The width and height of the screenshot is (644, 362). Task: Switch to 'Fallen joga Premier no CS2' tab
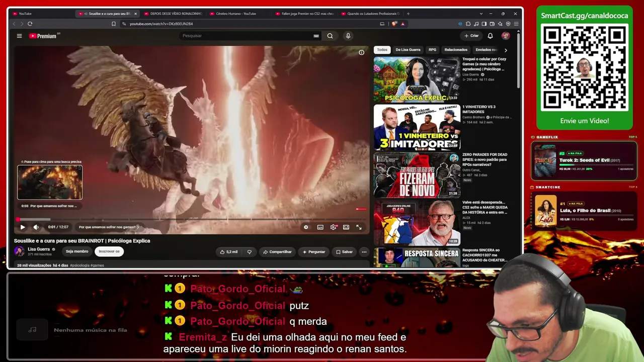[x=304, y=14]
